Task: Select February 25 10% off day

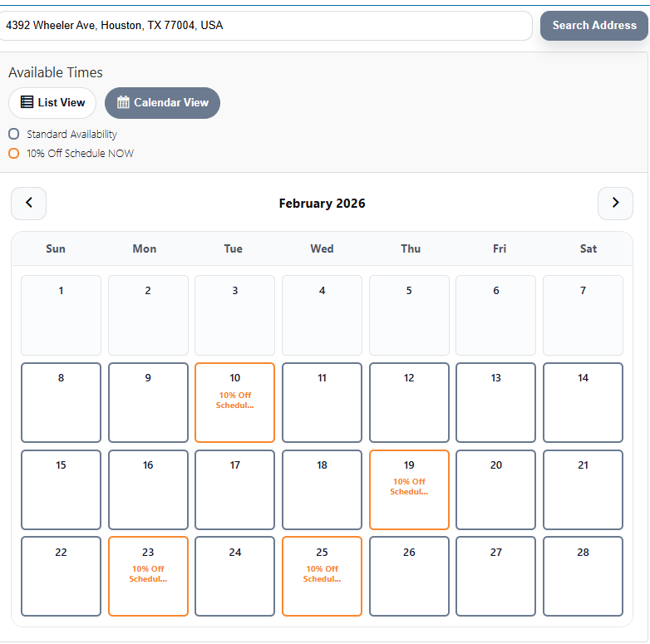Action: 322,576
